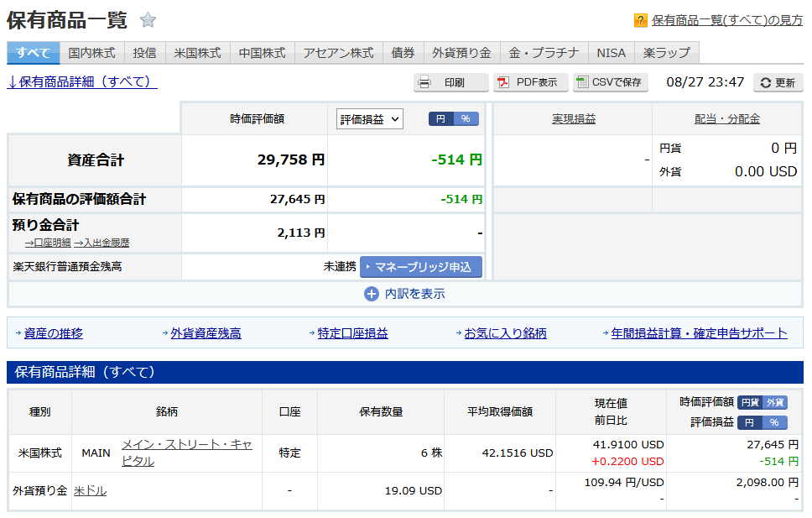Click the favorite star icon beside the title

tap(148, 20)
